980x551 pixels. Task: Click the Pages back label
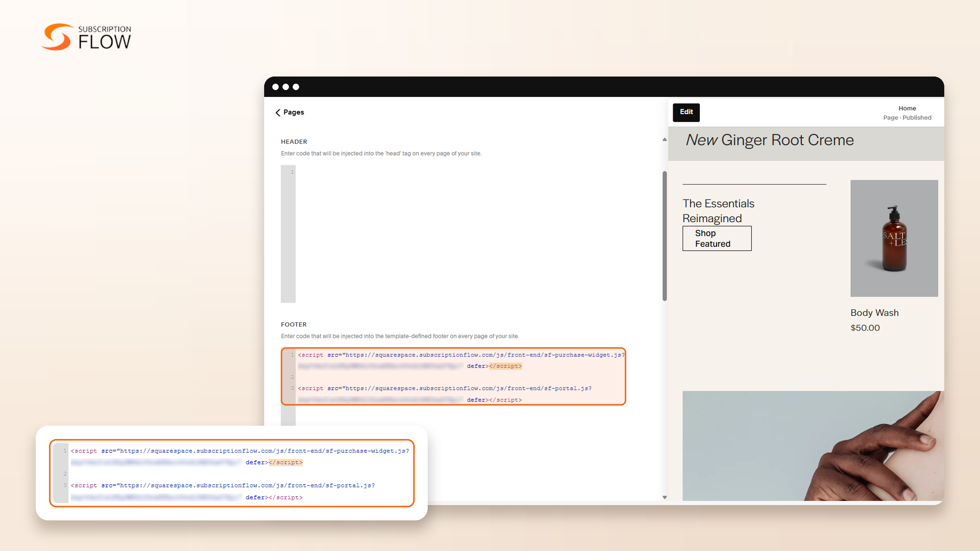click(x=293, y=112)
